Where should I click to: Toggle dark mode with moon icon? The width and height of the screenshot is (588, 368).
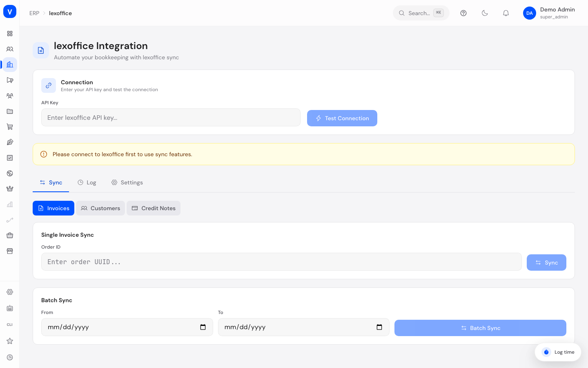(x=485, y=13)
